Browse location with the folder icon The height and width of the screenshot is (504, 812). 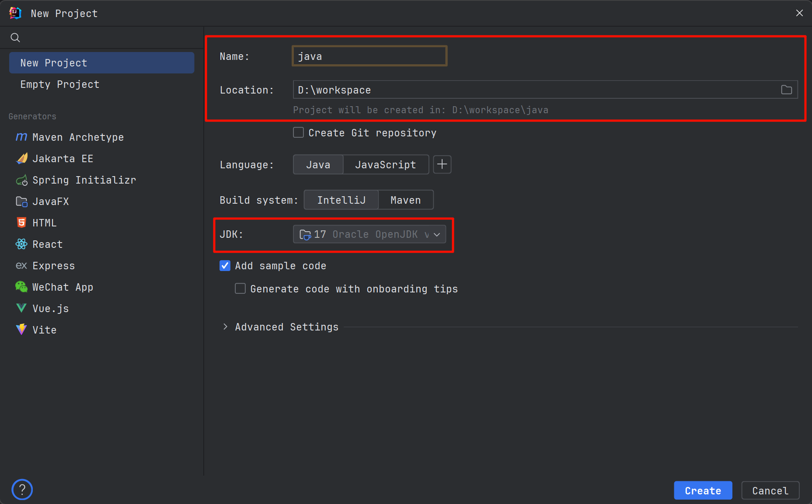pyautogui.click(x=787, y=90)
